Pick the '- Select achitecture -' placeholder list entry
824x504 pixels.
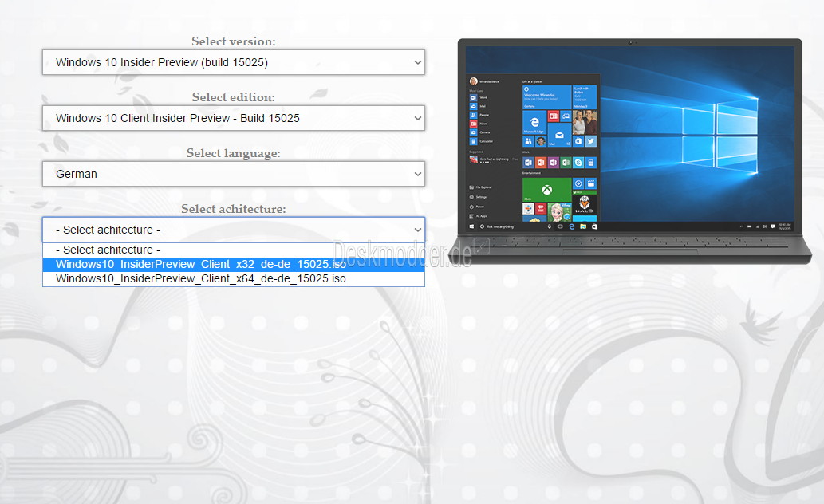tap(234, 250)
